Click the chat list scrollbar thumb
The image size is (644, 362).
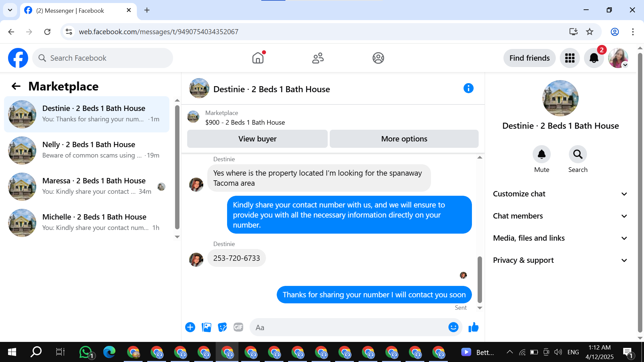click(177, 167)
